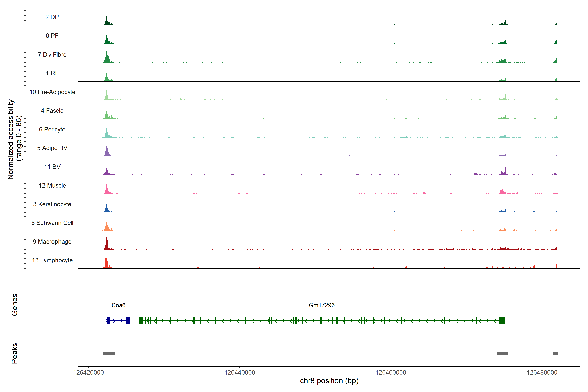588x392 pixels.
Task: Click the Gm17296 gene name label
Action: tap(321, 305)
